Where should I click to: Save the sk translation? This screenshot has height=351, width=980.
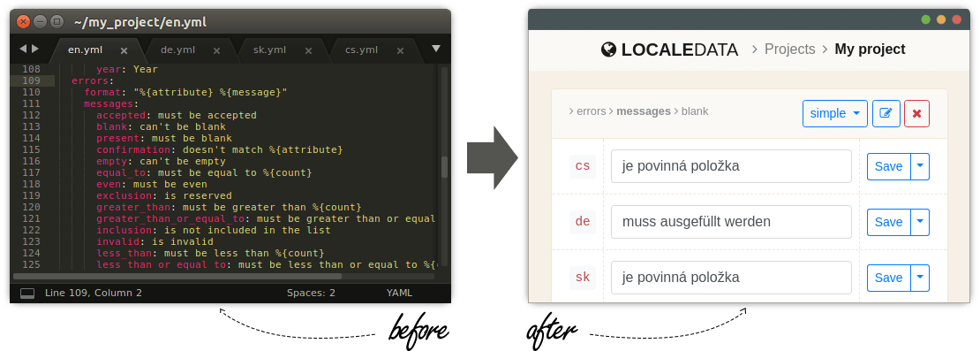[x=889, y=278]
